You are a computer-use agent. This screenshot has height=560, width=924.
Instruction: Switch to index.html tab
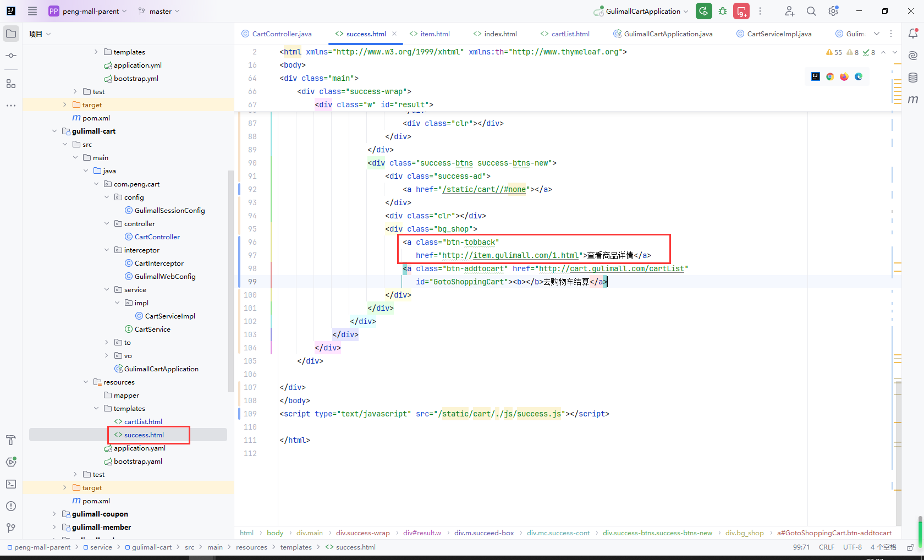pos(495,34)
